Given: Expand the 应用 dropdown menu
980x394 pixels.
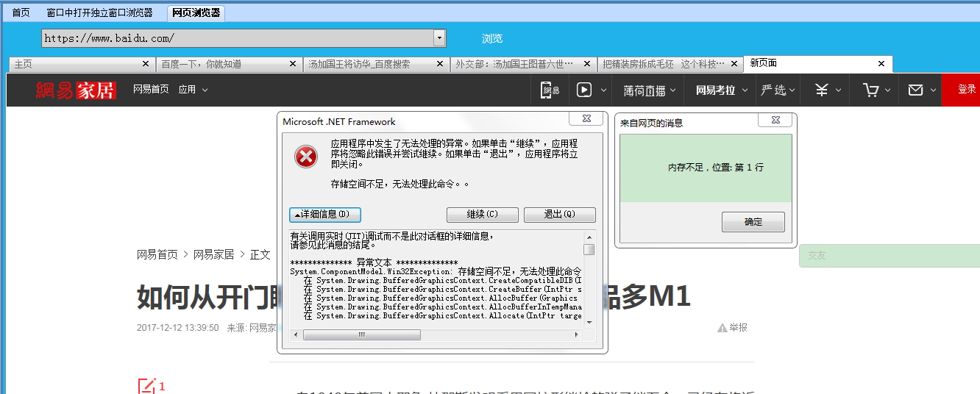Looking at the screenshot, I should click(205, 90).
